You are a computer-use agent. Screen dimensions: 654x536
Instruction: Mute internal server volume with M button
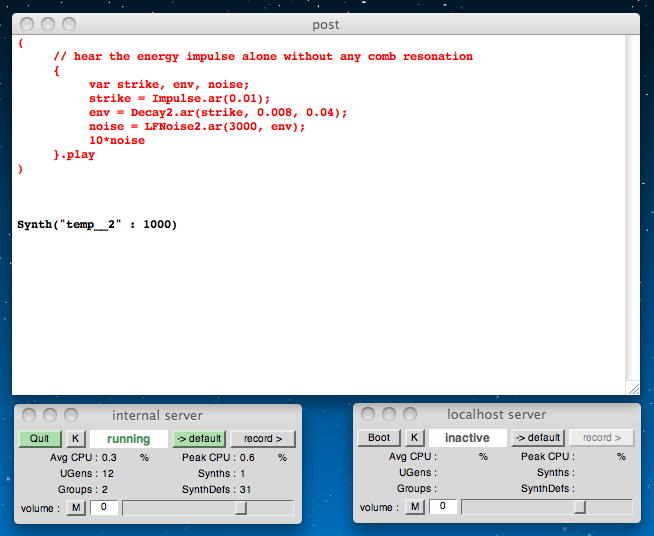coord(76,508)
